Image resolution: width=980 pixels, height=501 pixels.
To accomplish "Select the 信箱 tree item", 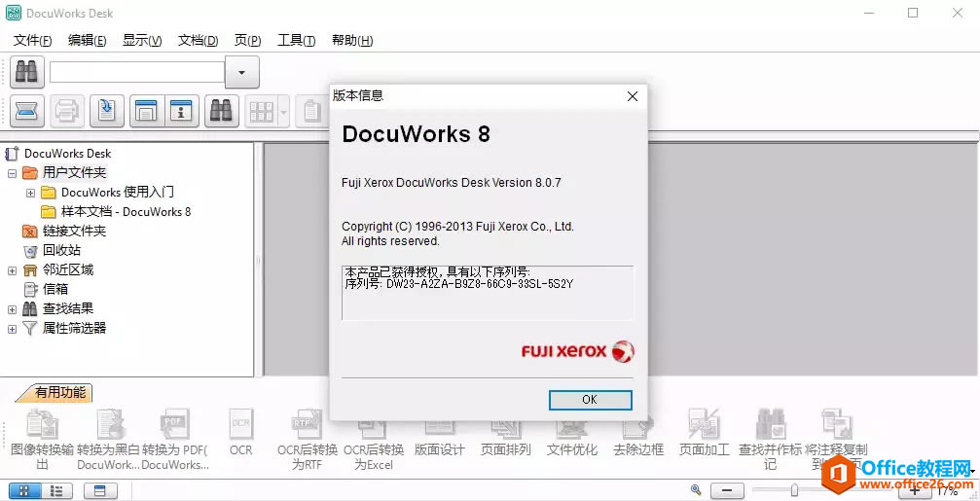I will pos(55,289).
